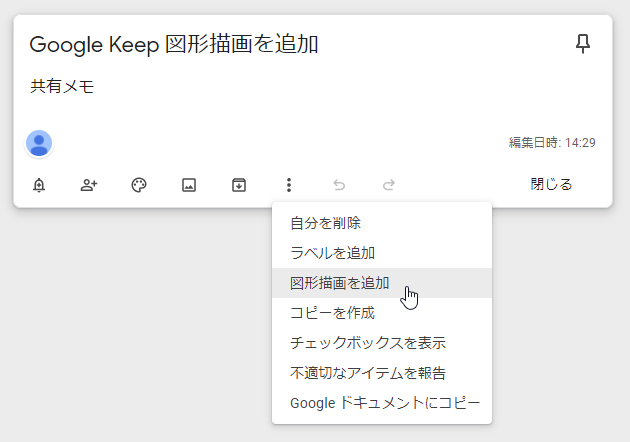Click the 編集日時: 14:29 timestamp

coord(552,143)
